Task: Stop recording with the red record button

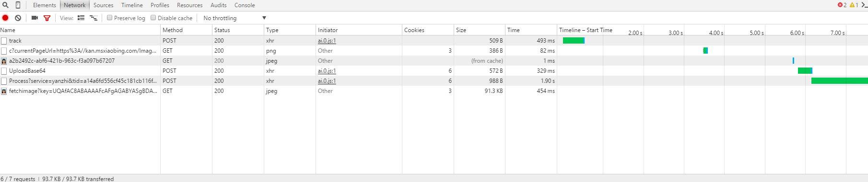Action: (x=5, y=18)
